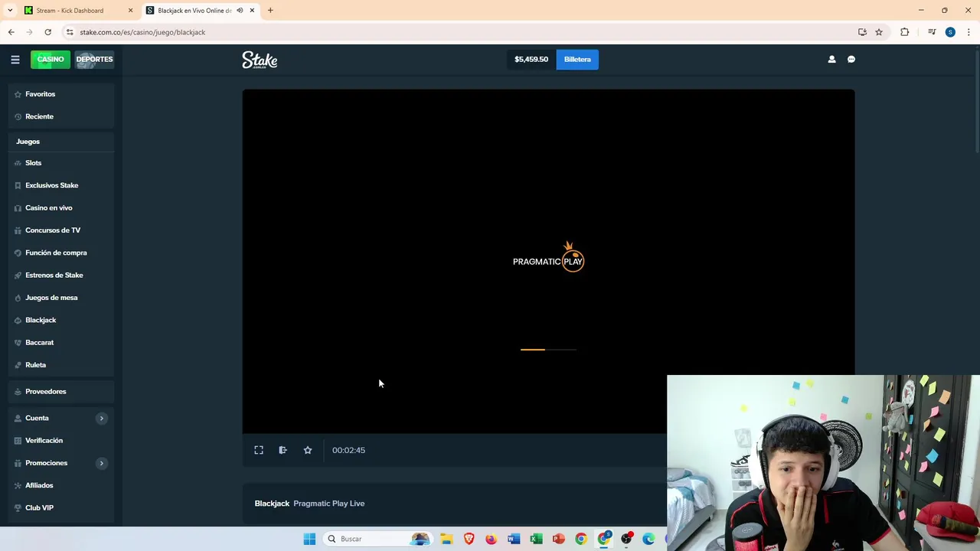Viewport: 980px width, 551px height.
Task: Click the Juegos section heading
Action: pos(28,142)
